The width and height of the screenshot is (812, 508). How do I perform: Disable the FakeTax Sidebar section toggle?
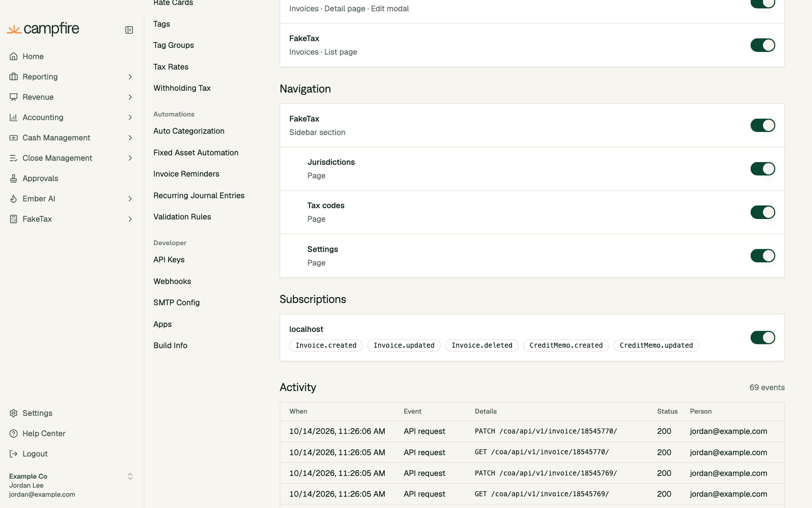tap(763, 125)
